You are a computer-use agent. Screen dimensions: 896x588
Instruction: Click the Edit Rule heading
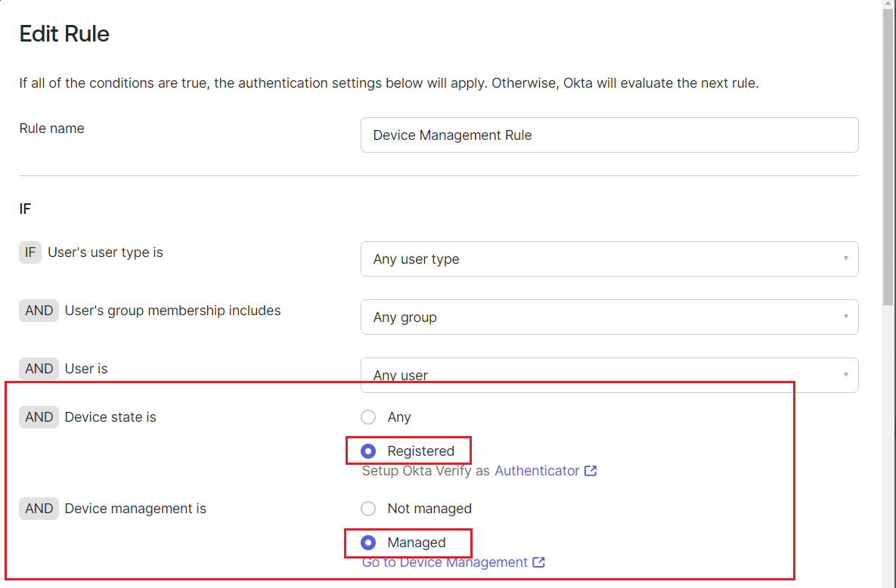click(64, 34)
